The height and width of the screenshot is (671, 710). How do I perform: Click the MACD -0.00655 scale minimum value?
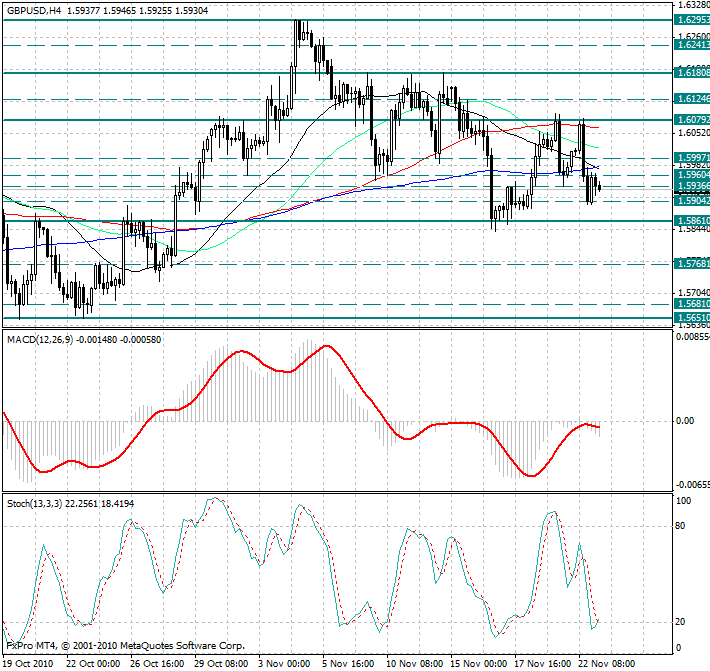(692, 485)
